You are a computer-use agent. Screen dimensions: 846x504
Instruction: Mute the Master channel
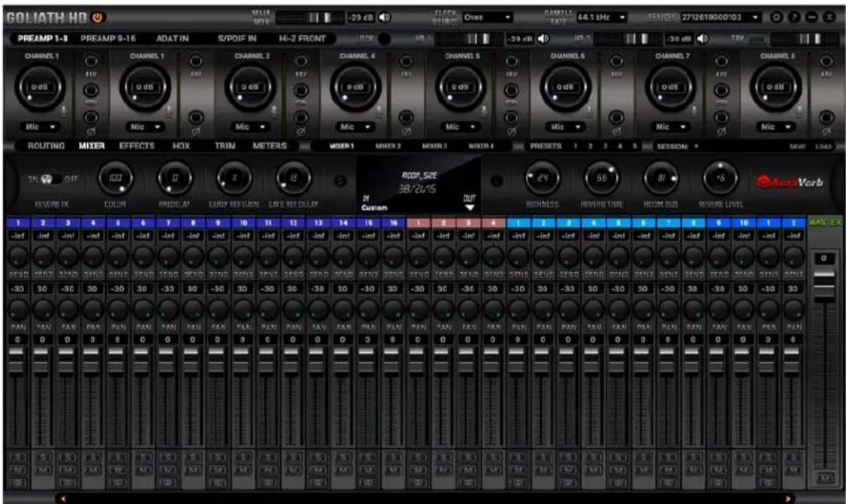823,478
